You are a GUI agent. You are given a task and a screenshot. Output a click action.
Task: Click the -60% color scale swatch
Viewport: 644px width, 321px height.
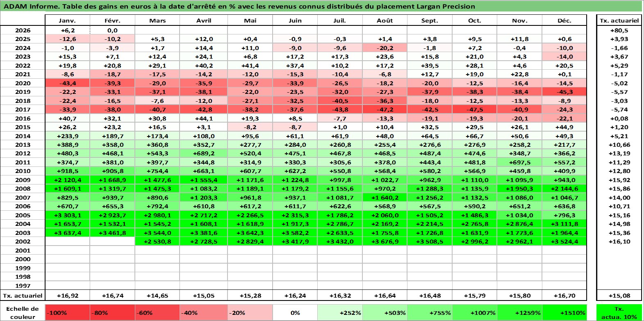coord(157,313)
